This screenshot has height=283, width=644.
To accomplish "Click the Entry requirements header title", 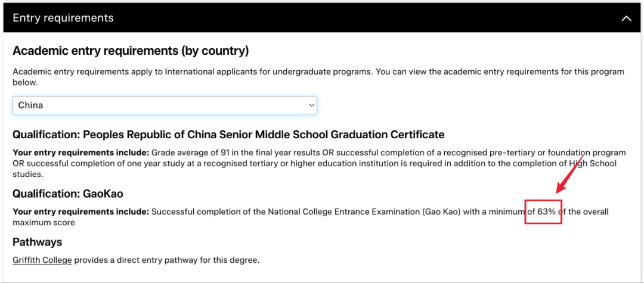I will click(x=63, y=18).
